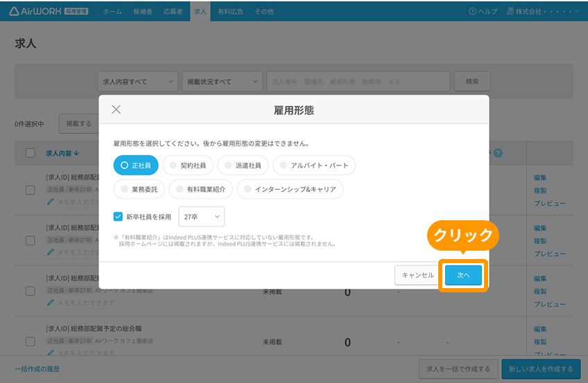Click the memo pencil icon in the second job row

pos(50,252)
